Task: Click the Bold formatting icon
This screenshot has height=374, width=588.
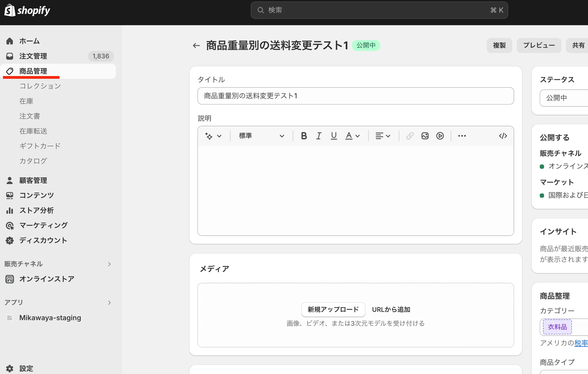Action: pyautogui.click(x=304, y=136)
